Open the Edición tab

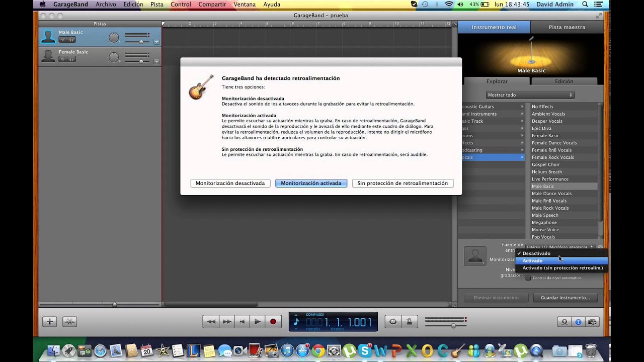pyautogui.click(x=564, y=81)
